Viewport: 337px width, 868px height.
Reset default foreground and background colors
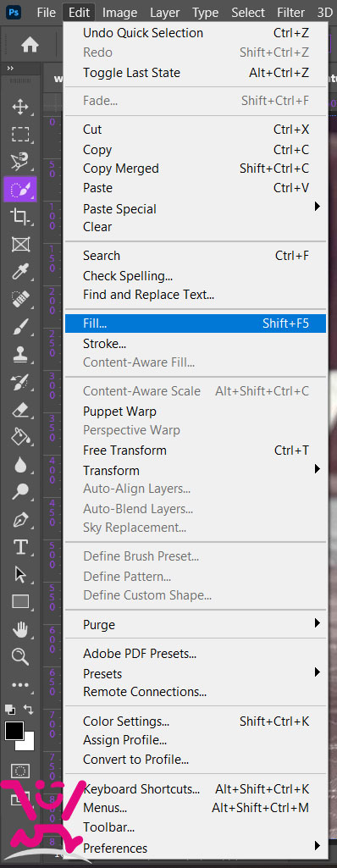pyautogui.click(x=9, y=710)
